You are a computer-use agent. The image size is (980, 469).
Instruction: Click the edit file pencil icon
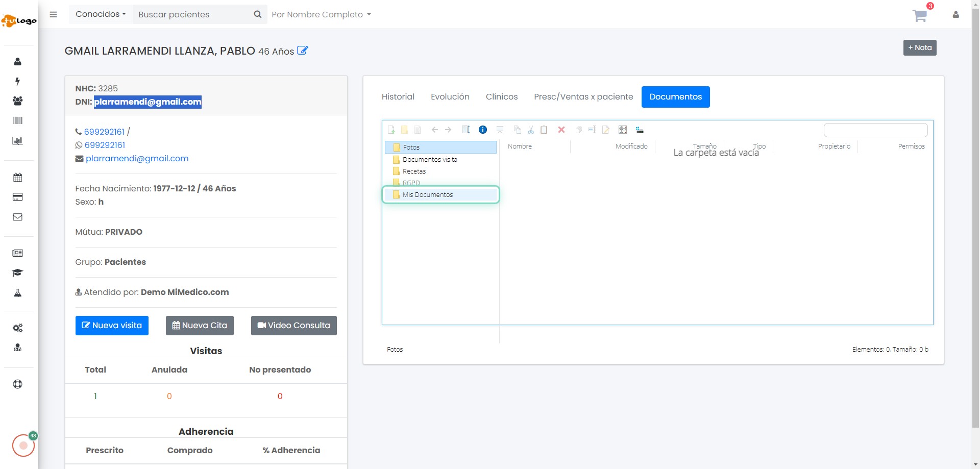tap(605, 130)
